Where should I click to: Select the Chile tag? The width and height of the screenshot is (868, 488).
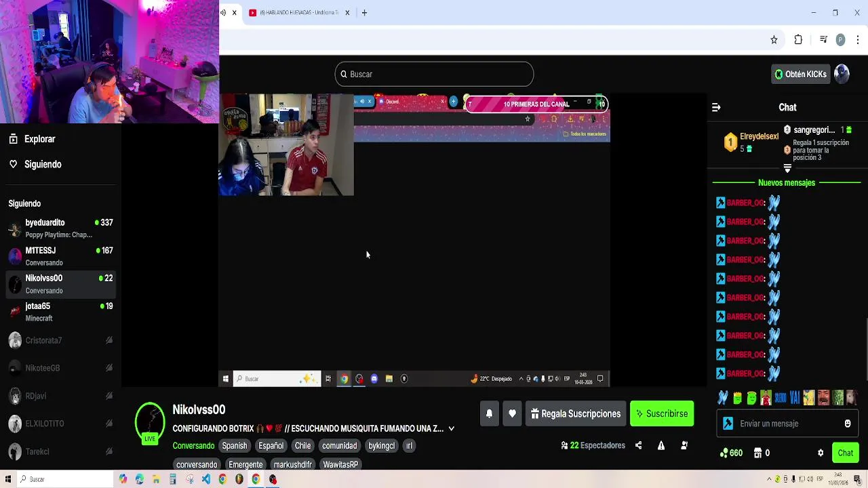click(302, 445)
